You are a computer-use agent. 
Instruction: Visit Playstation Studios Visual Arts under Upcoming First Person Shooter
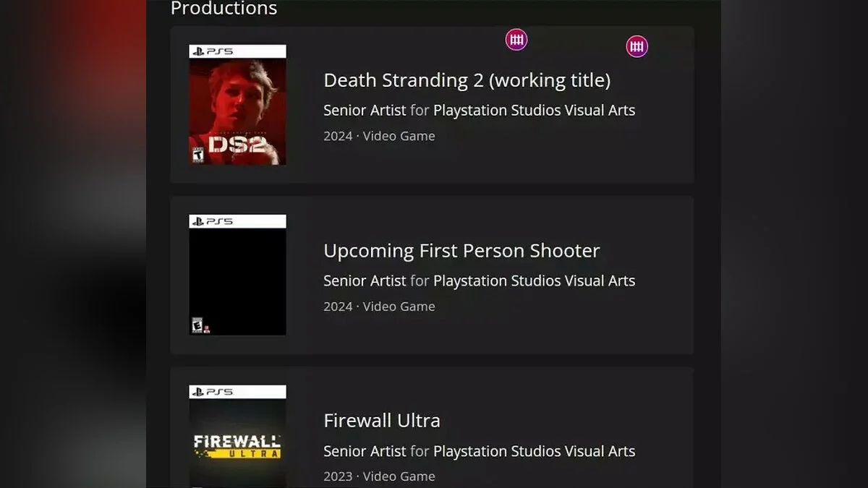tap(534, 281)
